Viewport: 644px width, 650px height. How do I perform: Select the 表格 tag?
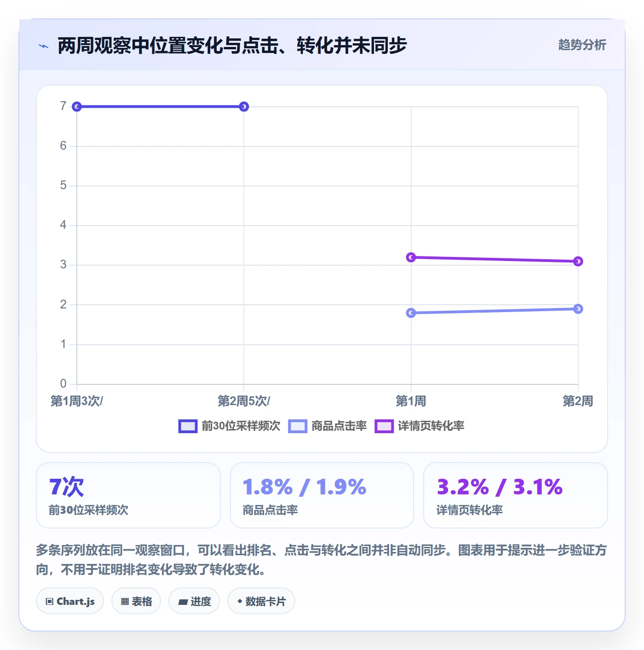click(x=136, y=601)
